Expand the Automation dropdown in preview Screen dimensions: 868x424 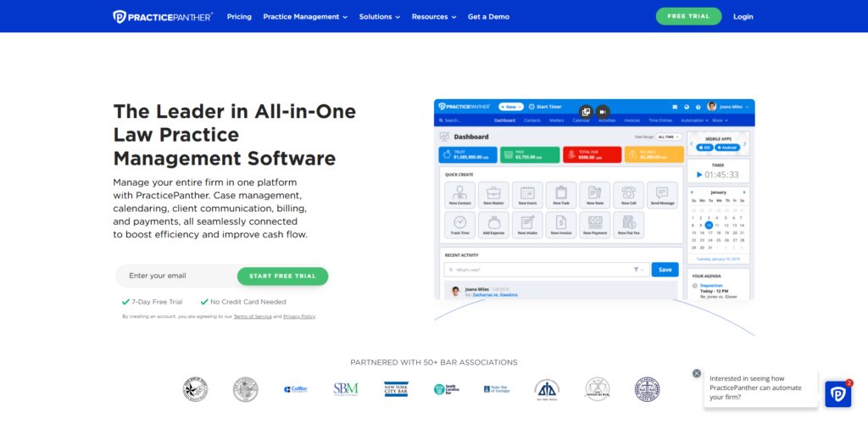click(x=694, y=120)
